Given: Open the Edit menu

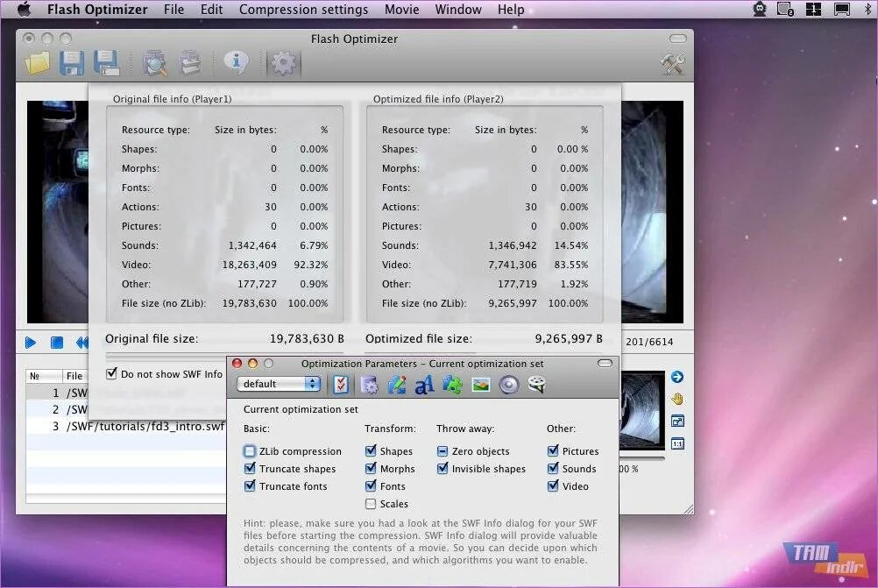Looking at the screenshot, I should pos(212,10).
